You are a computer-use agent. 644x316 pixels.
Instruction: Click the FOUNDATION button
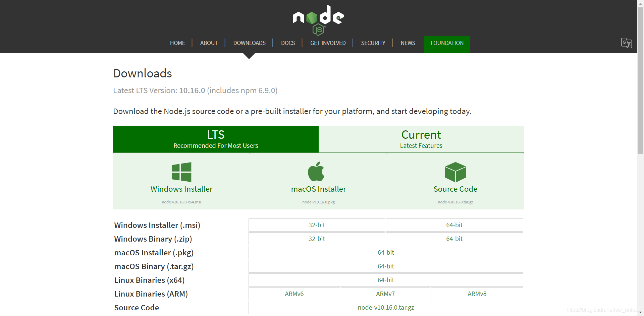tap(447, 44)
